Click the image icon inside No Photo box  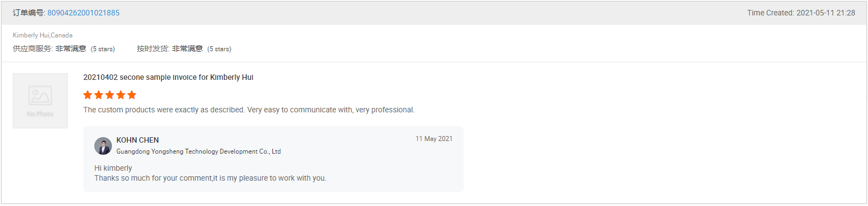(x=40, y=96)
